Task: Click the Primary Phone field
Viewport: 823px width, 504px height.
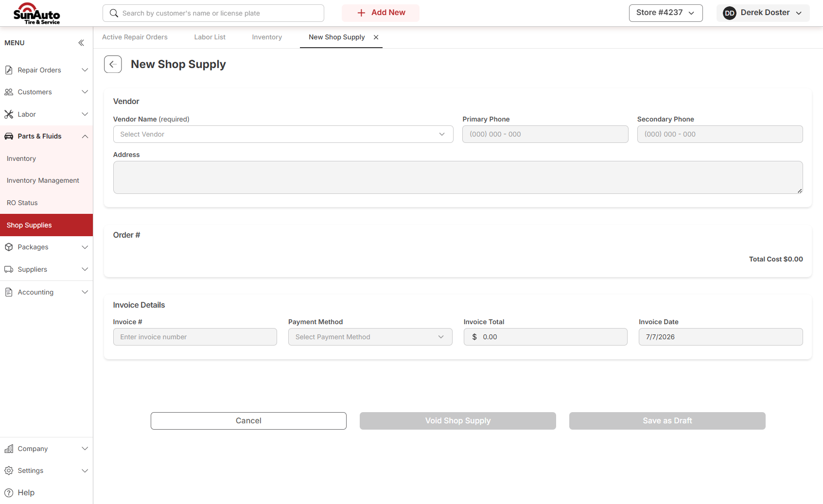Action: pyautogui.click(x=545, y=134)
